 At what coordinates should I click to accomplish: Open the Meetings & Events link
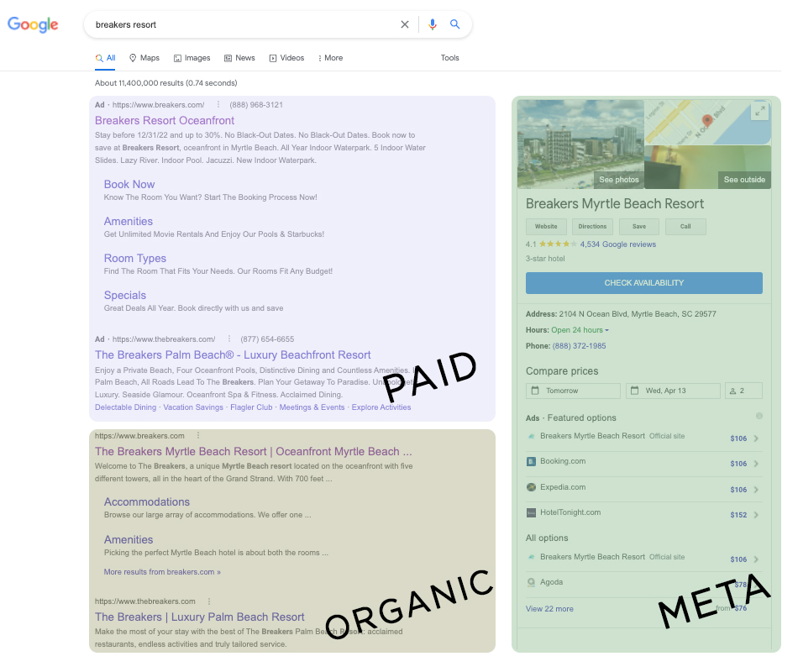click(312, 407)
